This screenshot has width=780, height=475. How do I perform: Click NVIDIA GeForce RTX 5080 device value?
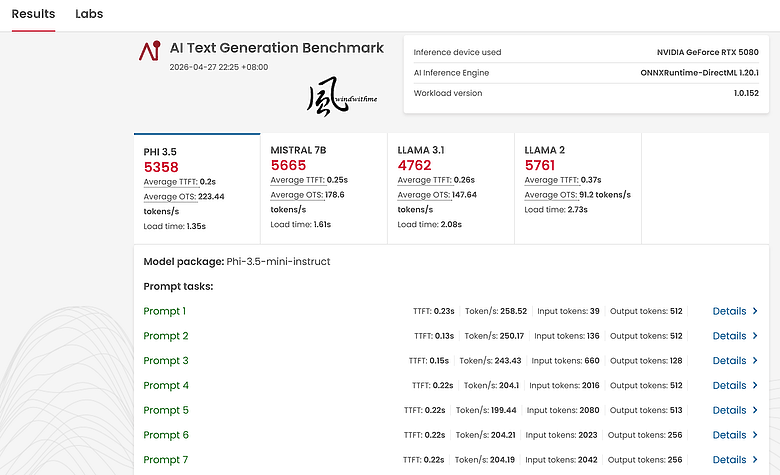click(707, 52)
